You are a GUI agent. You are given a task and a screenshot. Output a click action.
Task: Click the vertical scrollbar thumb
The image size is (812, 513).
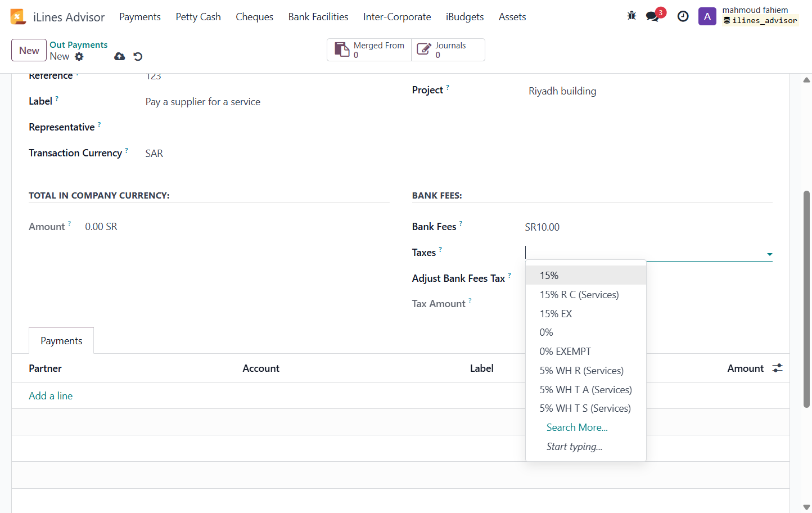(x=806, y=299)
